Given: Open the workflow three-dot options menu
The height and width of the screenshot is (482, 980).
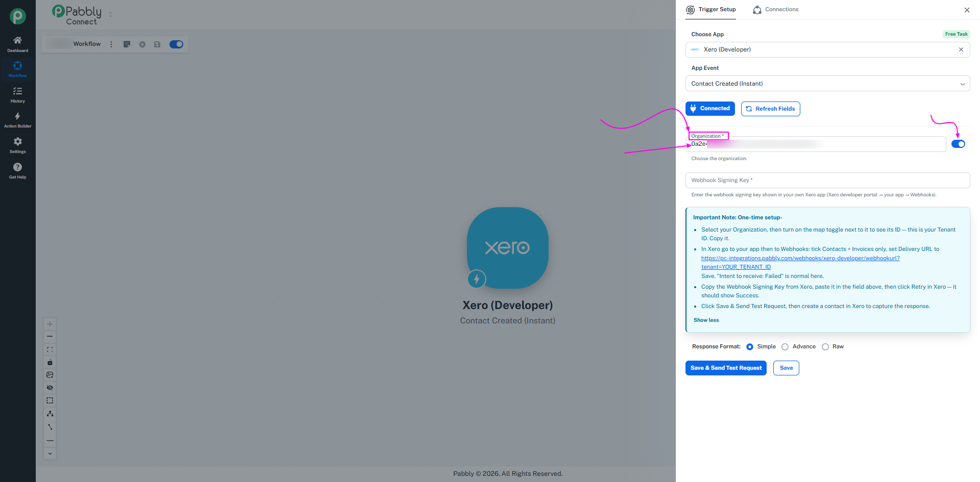Looking at the screenshot, I should [111, 44].
